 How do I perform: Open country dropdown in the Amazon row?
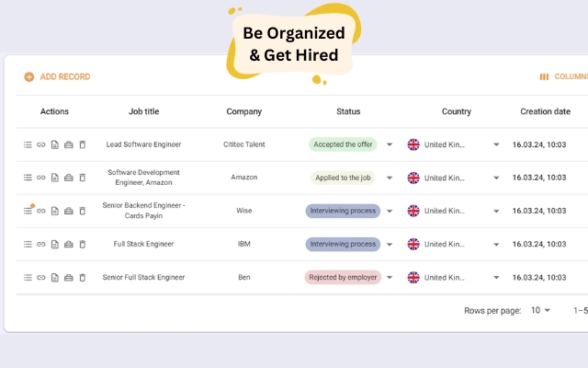point(496,178)
